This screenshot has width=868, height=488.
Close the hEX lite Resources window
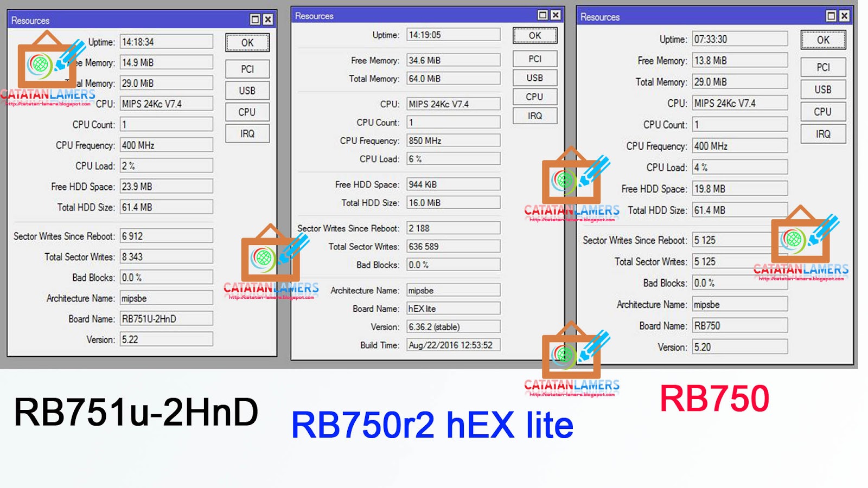[x=556, y=15]
